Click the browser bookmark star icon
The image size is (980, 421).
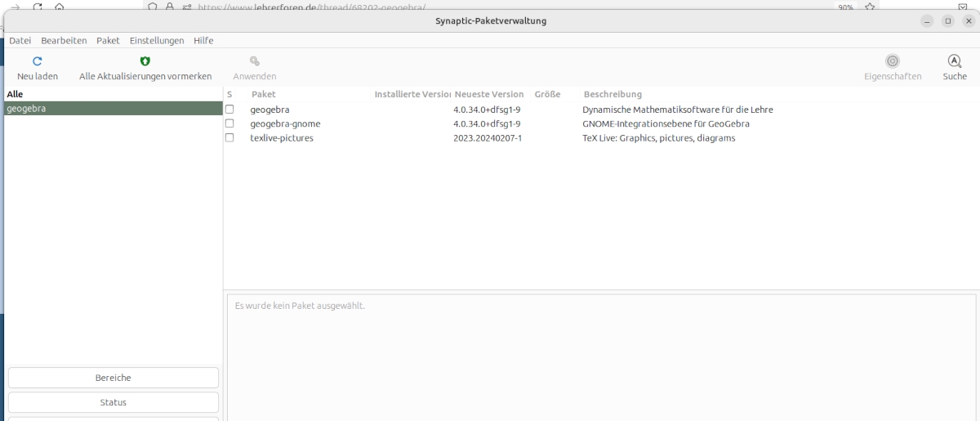(x=870, y=7)
